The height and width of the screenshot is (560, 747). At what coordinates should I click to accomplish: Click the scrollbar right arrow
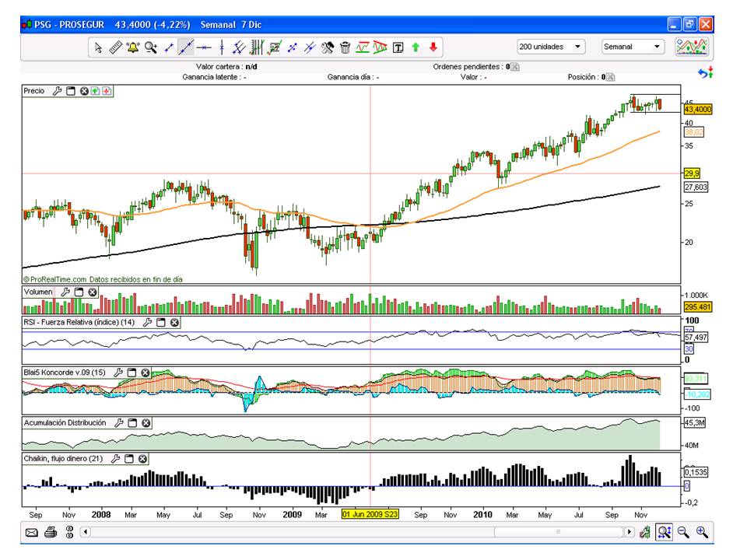pyautogui.click(x=630, y=532)
